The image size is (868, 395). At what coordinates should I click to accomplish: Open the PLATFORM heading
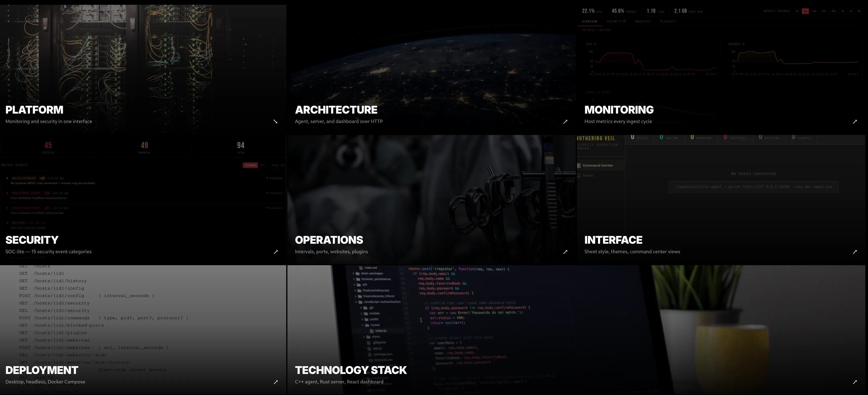(34, 110)
